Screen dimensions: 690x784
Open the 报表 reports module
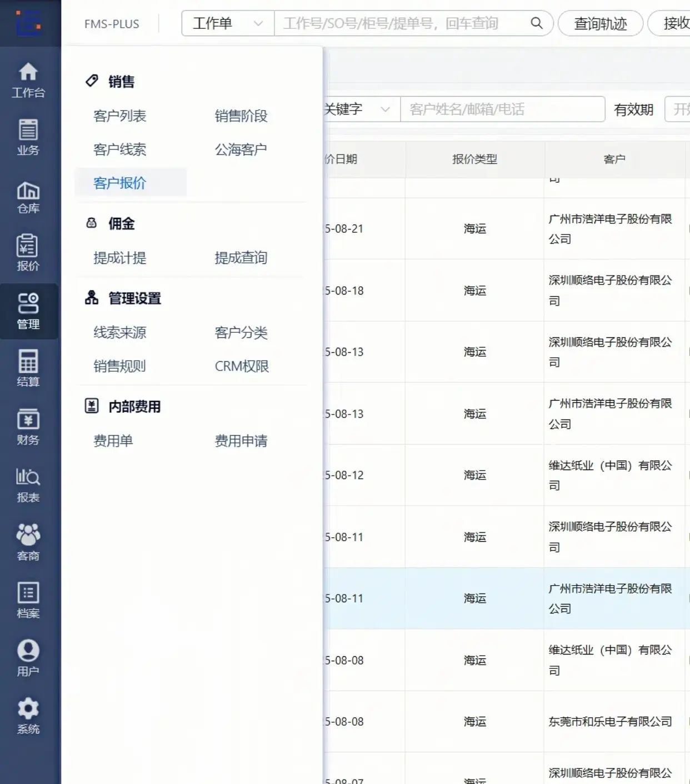tap(28, 483)
